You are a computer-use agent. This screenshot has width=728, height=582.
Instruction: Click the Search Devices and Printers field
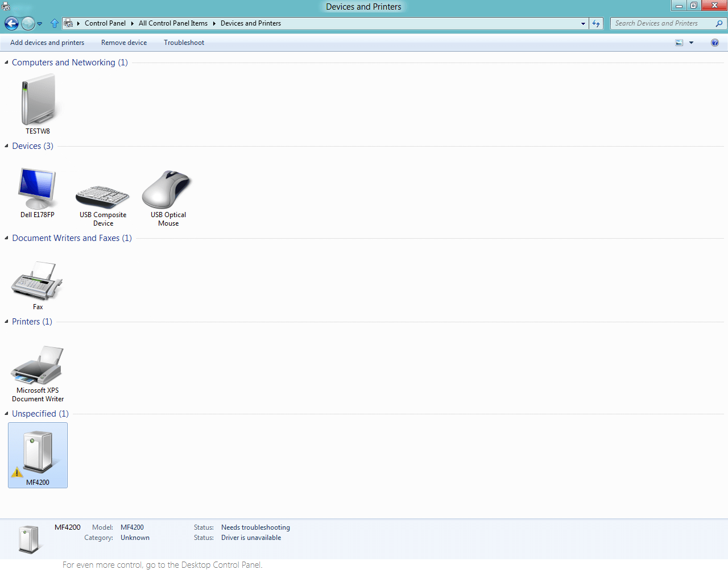663,23
